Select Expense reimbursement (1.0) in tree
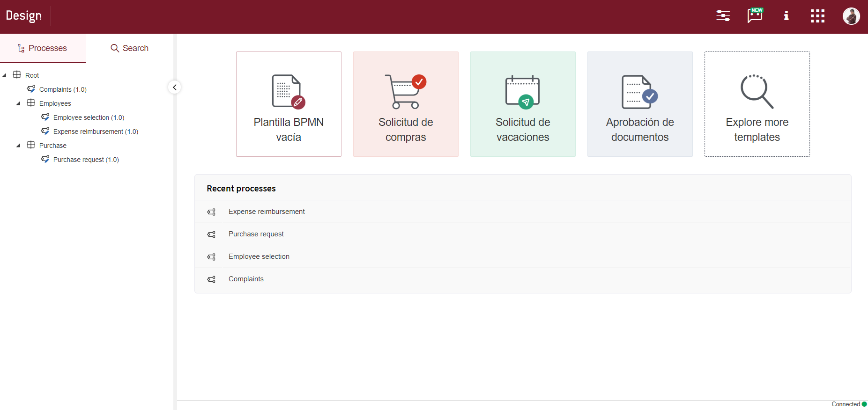 (x=96, y=132)
